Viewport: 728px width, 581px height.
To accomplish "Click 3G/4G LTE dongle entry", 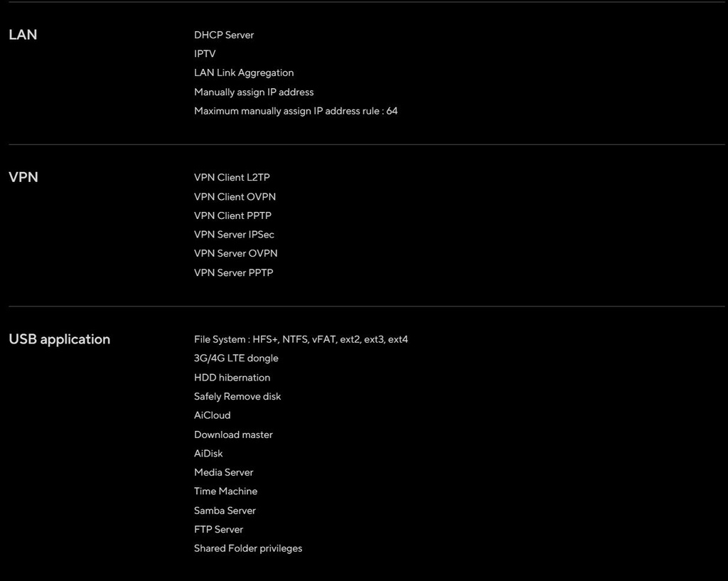I will click(236, 358).
